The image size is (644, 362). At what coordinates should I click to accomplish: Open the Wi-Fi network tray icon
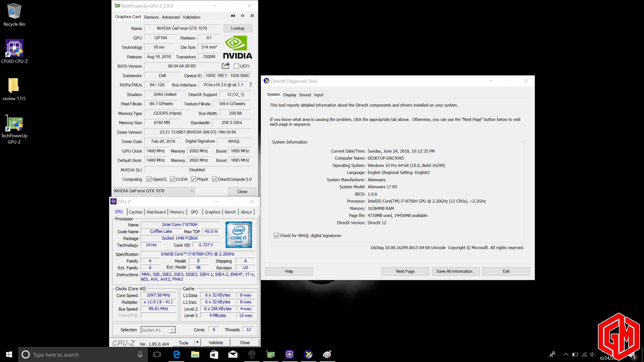coord(584,354)
